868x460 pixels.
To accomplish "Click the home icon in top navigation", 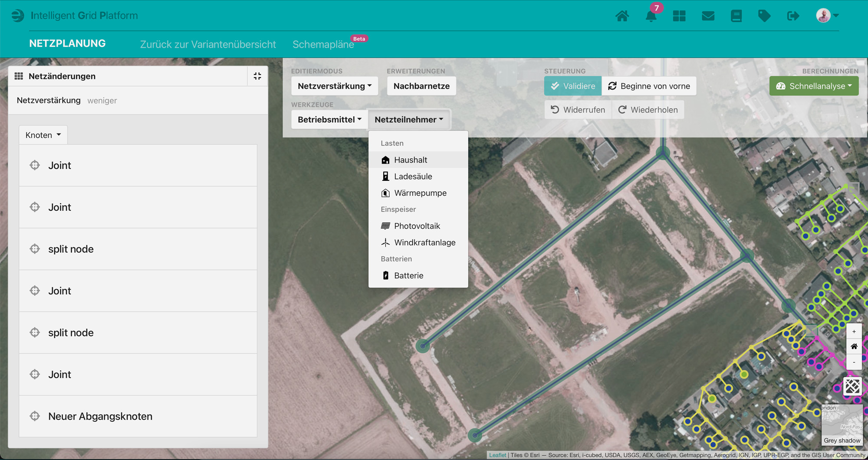I will [x=622, y=16].
